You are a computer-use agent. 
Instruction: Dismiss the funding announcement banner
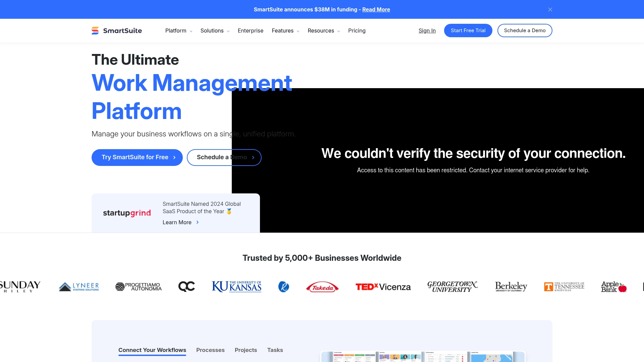[550, 9]
